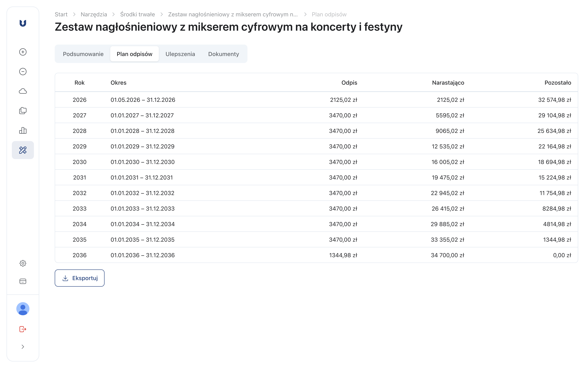The image size is (588, 368).
Task: Click the year 2031 cell
Action: click(x=79, y=178)
